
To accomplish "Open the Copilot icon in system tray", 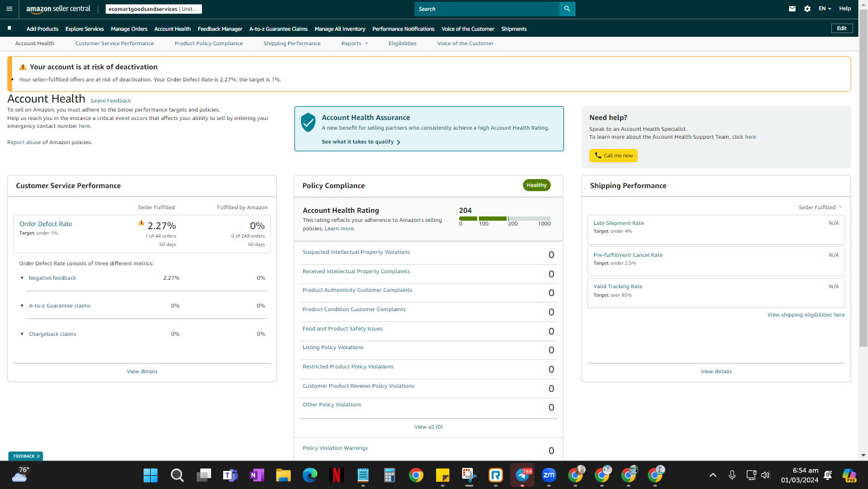I will [x=849, y=475].
